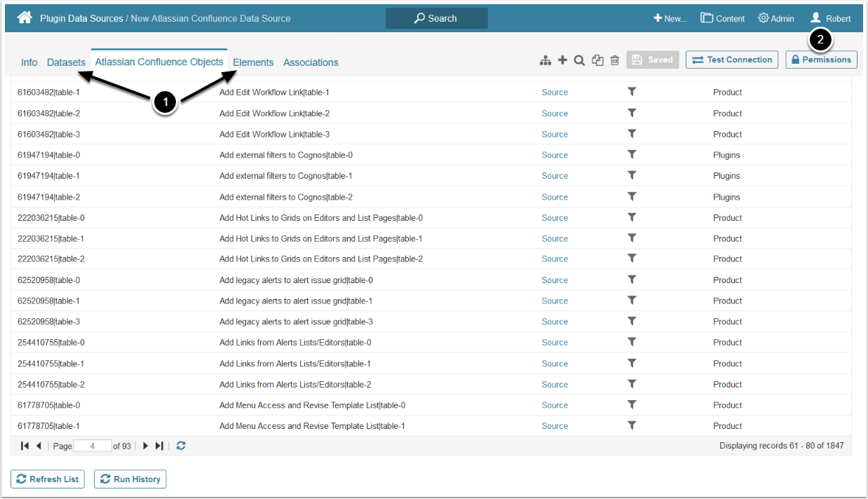Open filter for 222036215|table-1 row
The image size is (868, 499).
tap(632, 238)
